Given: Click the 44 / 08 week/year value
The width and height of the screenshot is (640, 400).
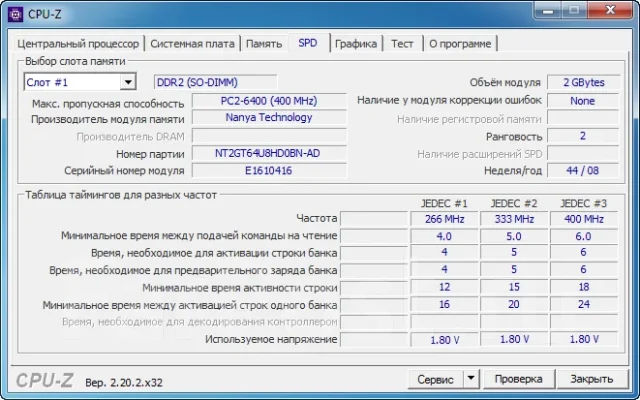Looking at the screenshot, I should (583, 171).
